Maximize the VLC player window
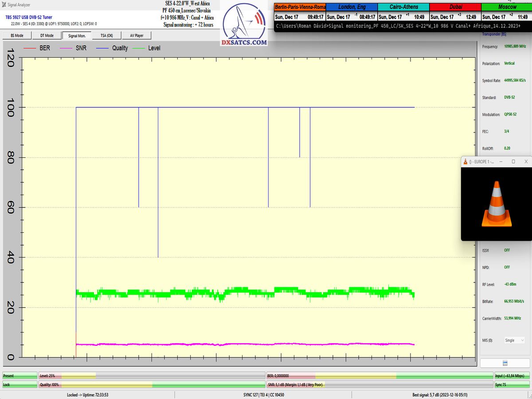 click(513, 162)
